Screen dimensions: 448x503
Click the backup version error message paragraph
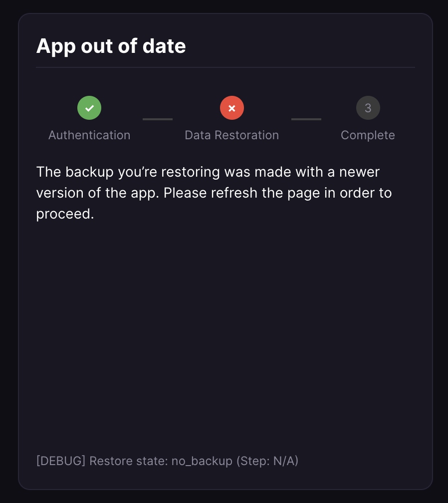tap(215, 193)
